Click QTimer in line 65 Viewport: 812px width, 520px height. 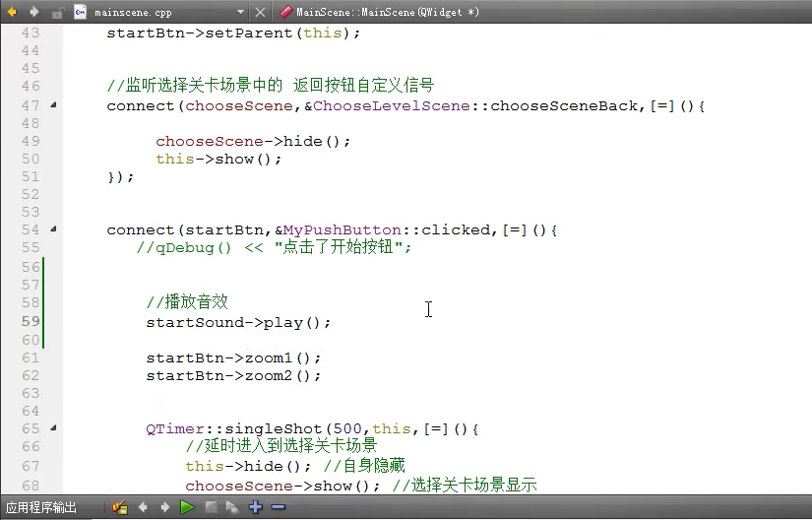pyautogui.click(x=175, y=428)
